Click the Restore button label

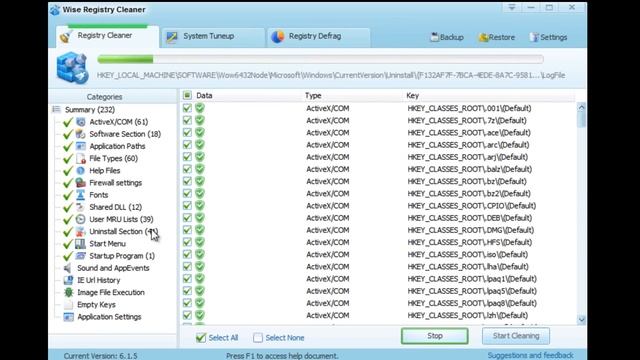click(x=502, y=37)
